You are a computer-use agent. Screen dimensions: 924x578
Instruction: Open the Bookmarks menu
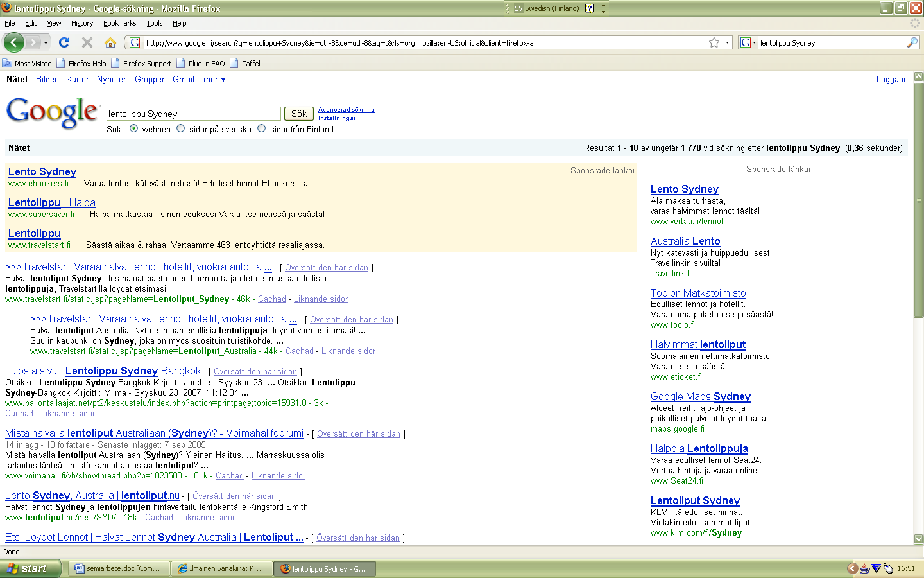tap(120, 23)
